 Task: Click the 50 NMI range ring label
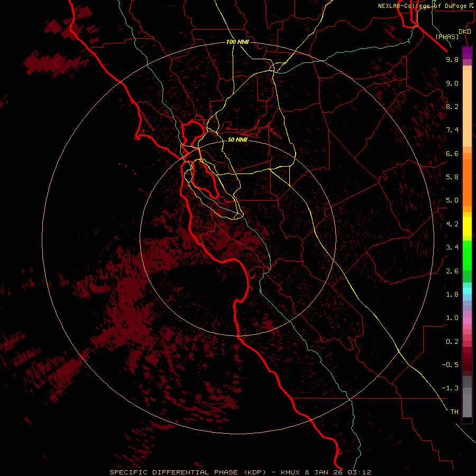click(237, 140)
